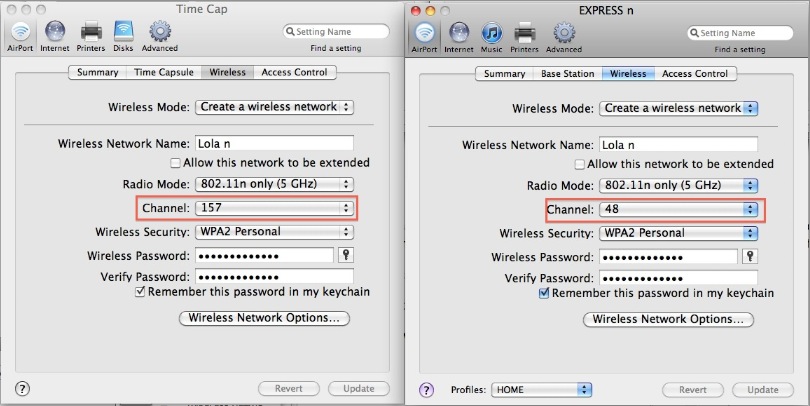The height and width of the screenshot is (406, 810).
Task: Click Update button in EXPRESS n window
Action: pos(762,390)
